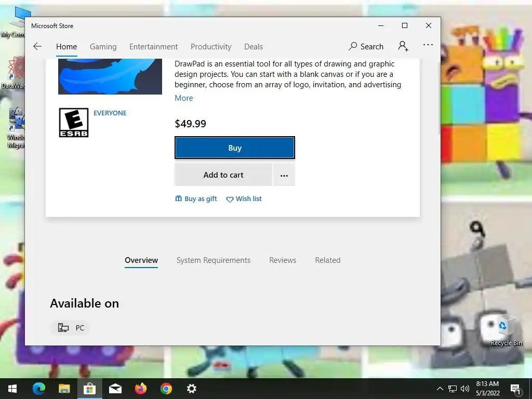Click the taskbar clock showing 8:13 AM
This screenshot has width=532, height=399.
click(x=487, y=389)
